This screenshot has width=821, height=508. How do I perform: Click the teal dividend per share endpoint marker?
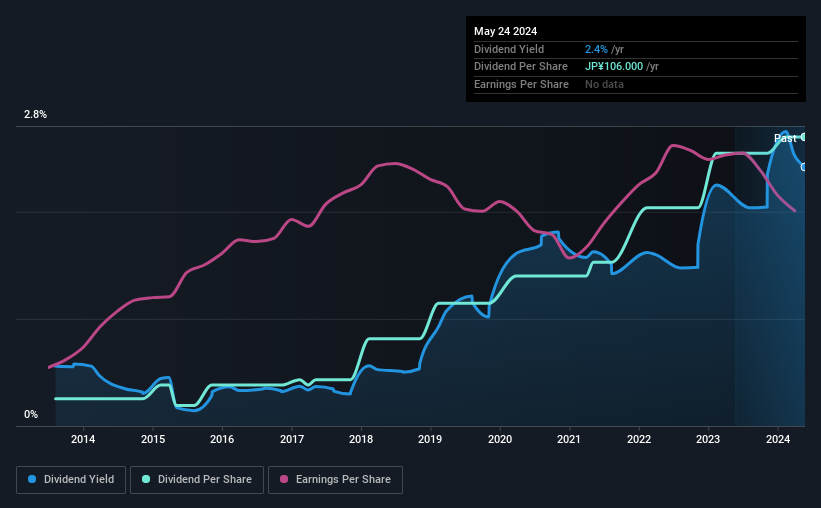click(804, 137)
